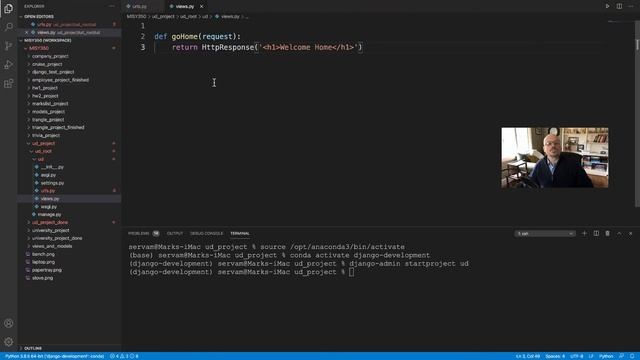Open wsgi.py in the file tree
This screenshot has width=640, height=360.
[x=49, y=207]
